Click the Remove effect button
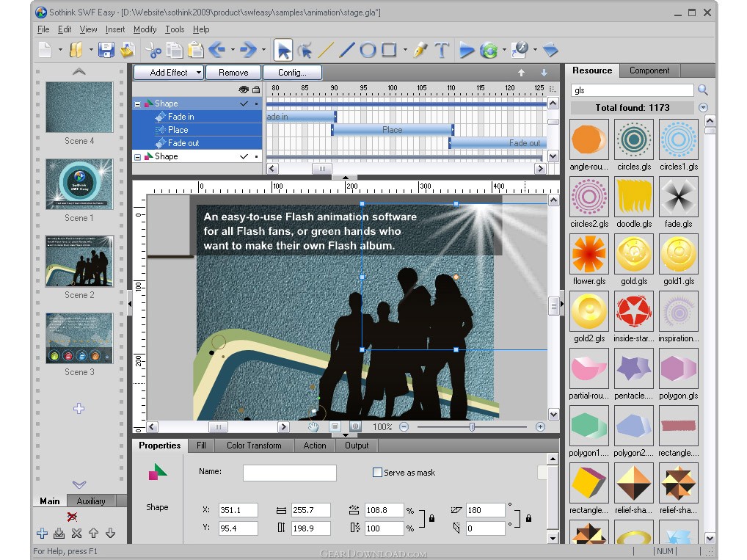This screenshot has width=747, height=560. click(x=233, y=73)
